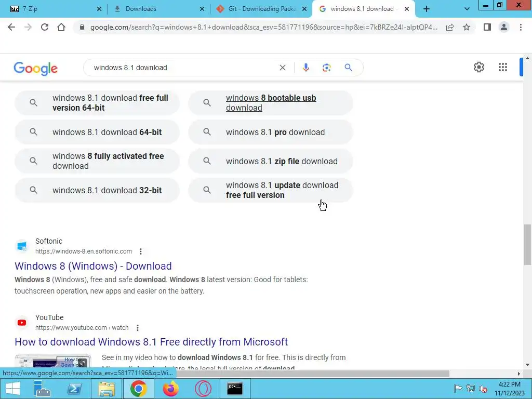
Task: Close the Git Downloading Package tab
Action: pyautogui.click(x=304, y=9)
